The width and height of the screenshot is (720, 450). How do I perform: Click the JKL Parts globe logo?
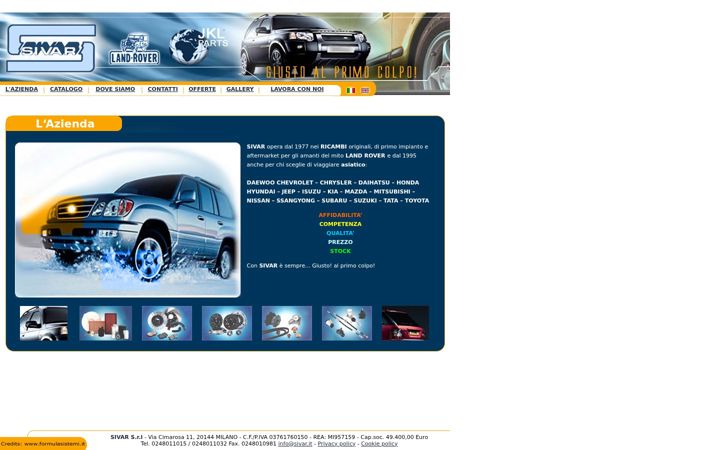coord(198,46)
